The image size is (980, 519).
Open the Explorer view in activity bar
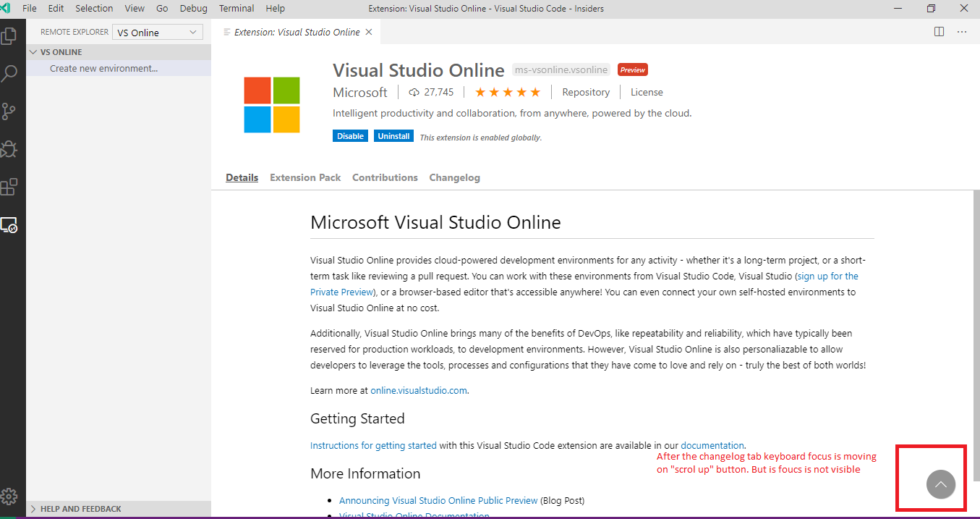point(9,35)
